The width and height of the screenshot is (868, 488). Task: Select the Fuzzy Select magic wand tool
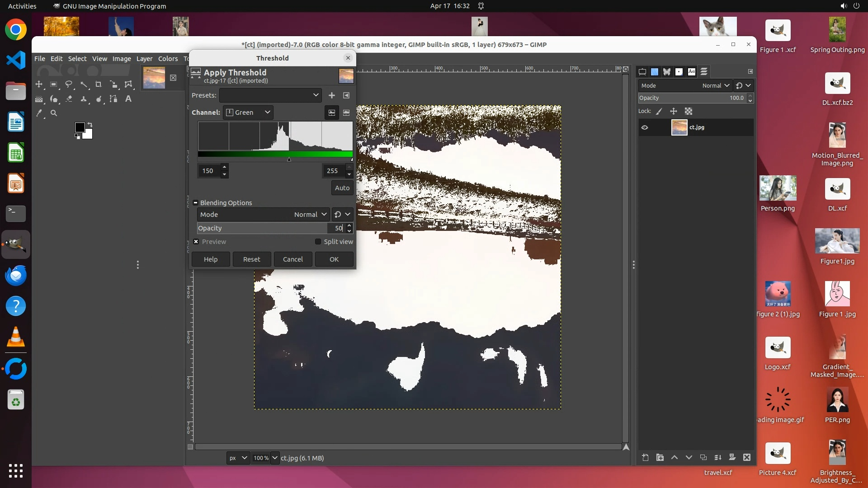coord(84,84)
